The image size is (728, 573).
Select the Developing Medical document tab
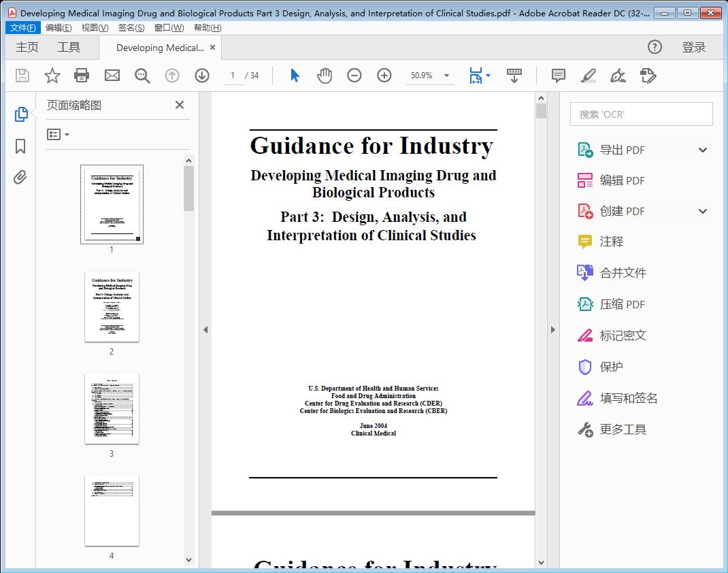point(160,48)
